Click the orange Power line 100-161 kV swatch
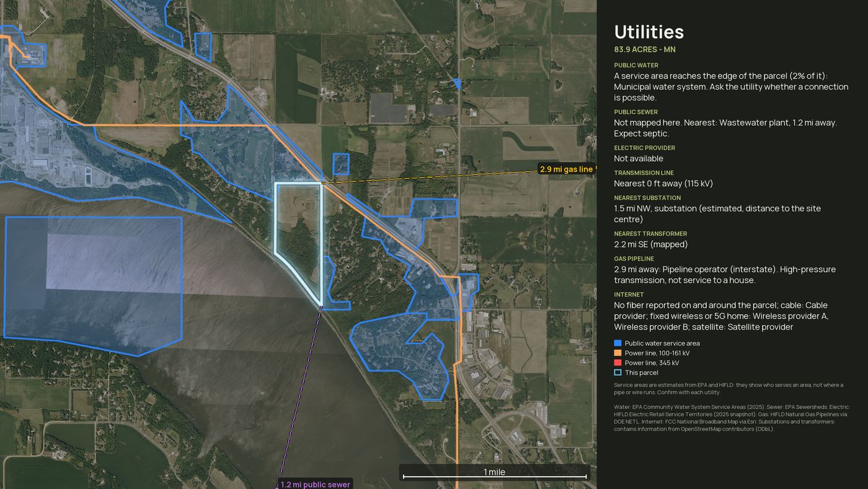 tap(618, 353)
